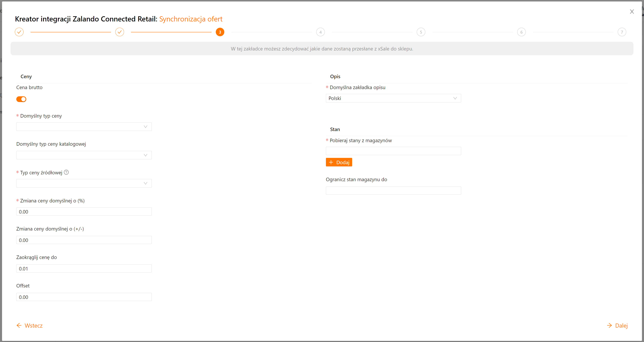Screen dimensions: 644x342
Task: Open the Typ ceny źródłowej dropdown
Action: point(84,183)
